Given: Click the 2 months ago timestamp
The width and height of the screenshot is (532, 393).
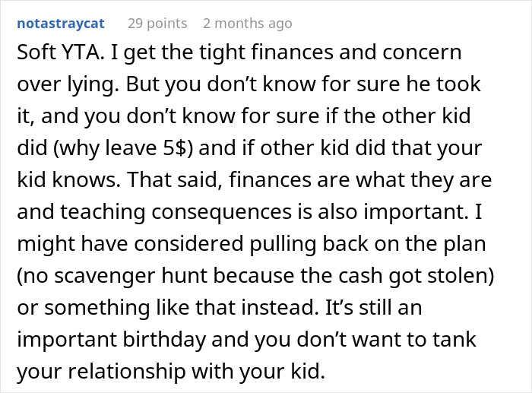Looking at the screenshot, I should coord(247,24).
